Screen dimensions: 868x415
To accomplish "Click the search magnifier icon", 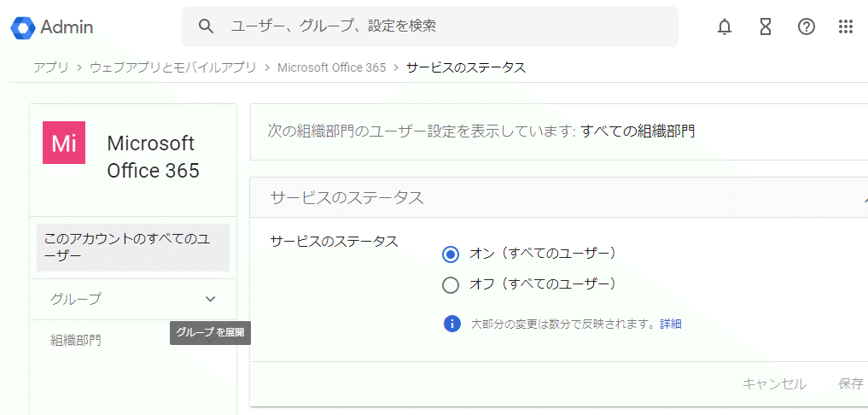I will pyautogui.click(x=206, y=26).
